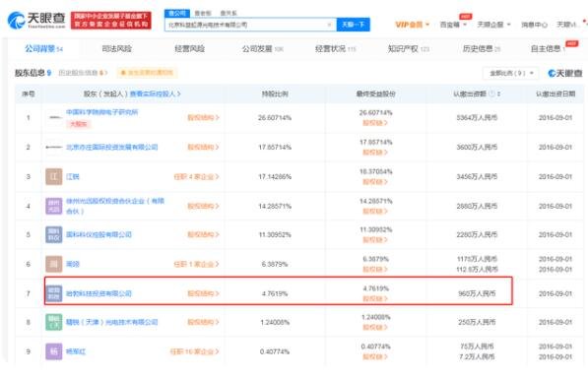Screen dimensions: 588x378
Task: Open 哈勃科技投资有限公司 link
Action: point(98,293)
